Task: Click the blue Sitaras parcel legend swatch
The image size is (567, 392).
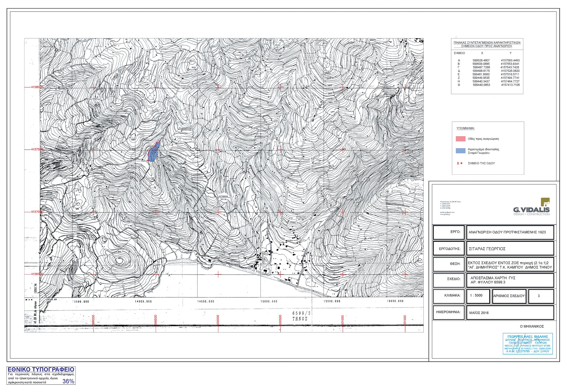Action: 461,151
